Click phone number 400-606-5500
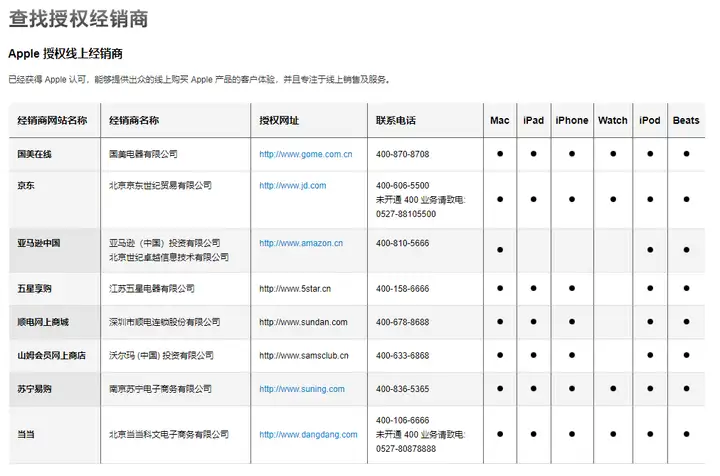The height and width of the screenshot is (476, 720). coord(402,186)
